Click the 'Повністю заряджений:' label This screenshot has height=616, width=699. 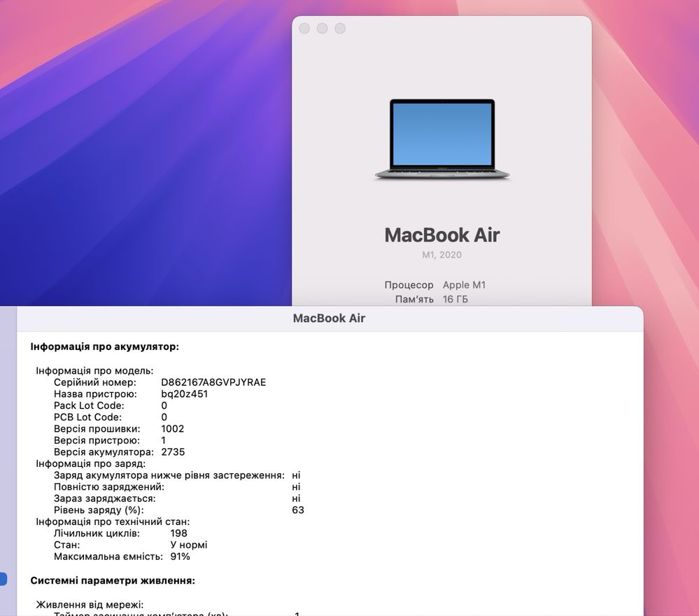pos(108,486)
